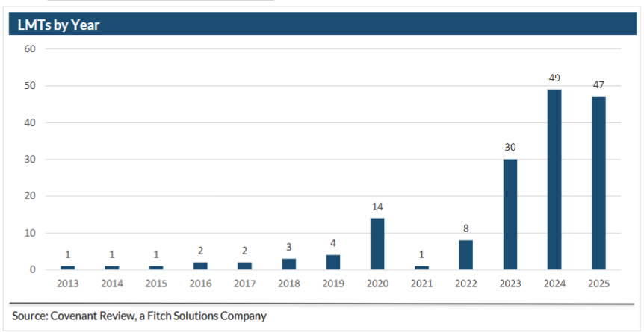Select the small 2021 bar
Image resolution: width=644 pixels, height=332 pixels.
pyautogui.click(x=421, y=267)
